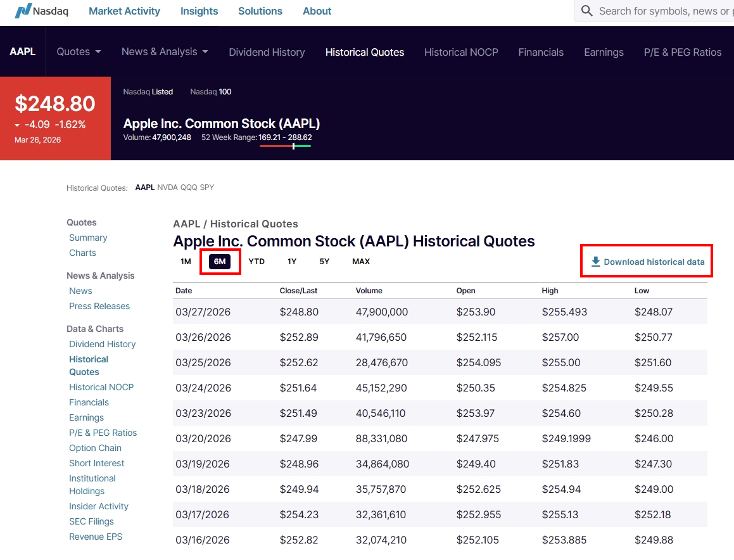Viewport: 734px width, 560px height.
Task: Select Historical Quotes tab
Action: tap(365, 52)
